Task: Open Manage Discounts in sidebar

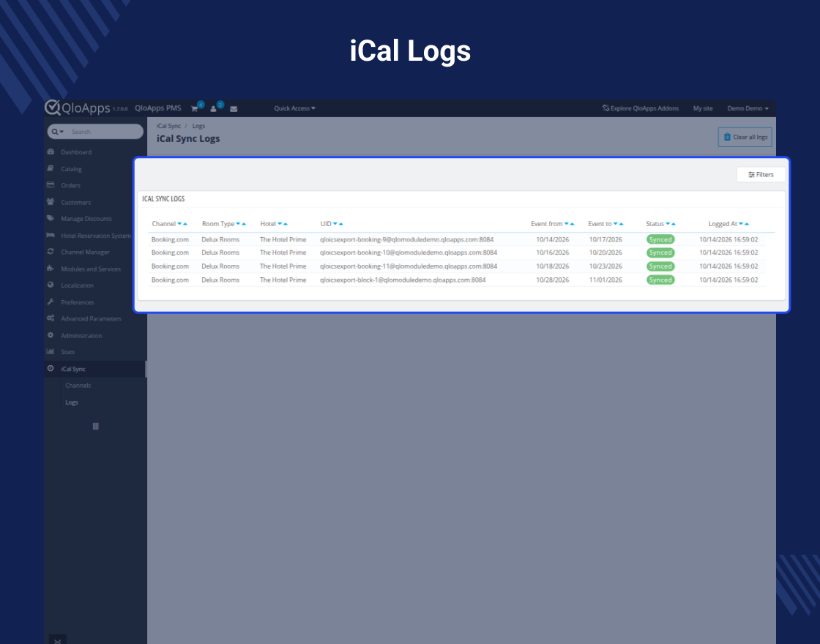Action: click(86, 219)
